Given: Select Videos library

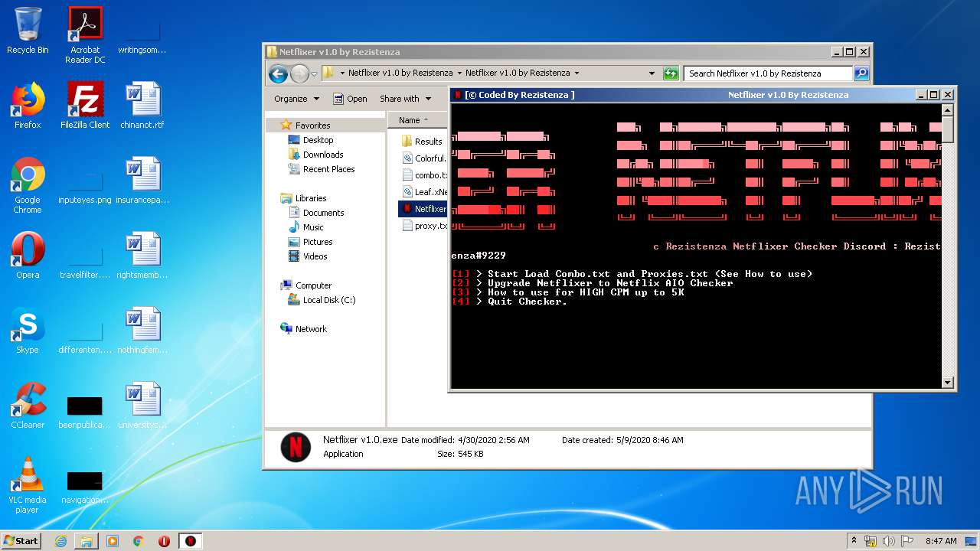Looking at the screenshot, I should coord(307,256).
